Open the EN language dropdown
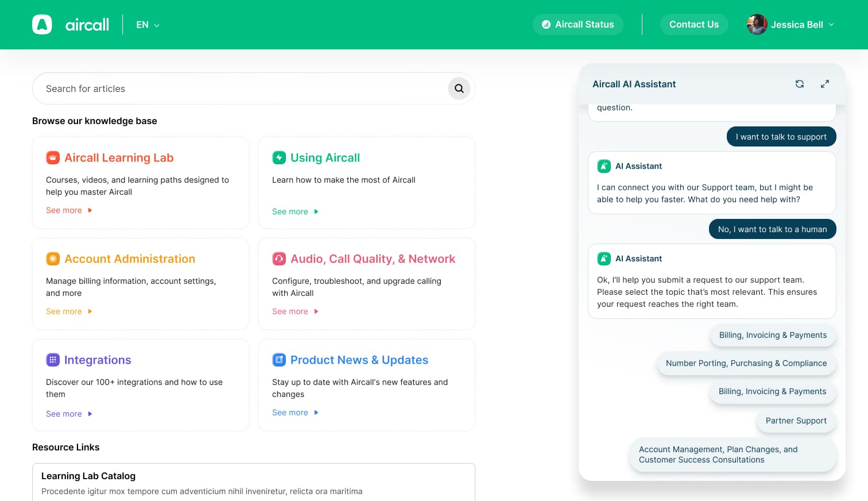 click(148, 25)
